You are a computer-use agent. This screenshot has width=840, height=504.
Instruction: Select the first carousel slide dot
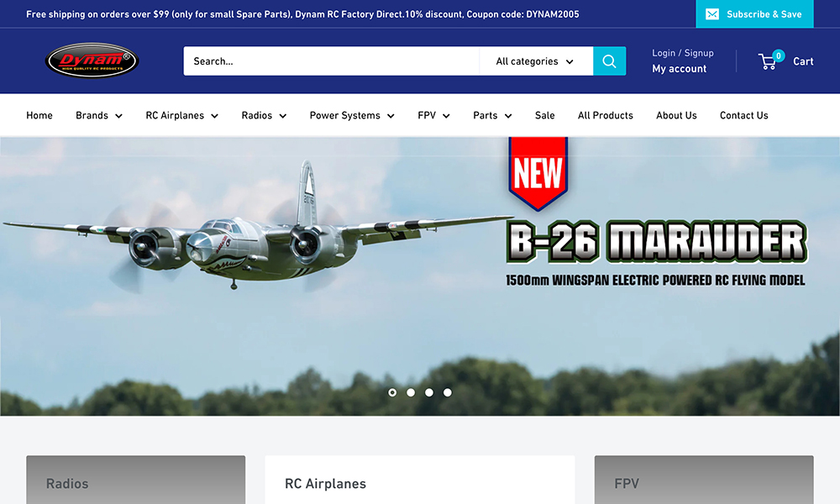(392, 392)
